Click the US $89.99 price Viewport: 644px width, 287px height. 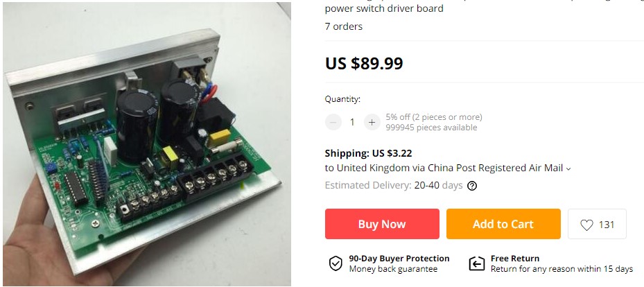[x=364, y=63]
